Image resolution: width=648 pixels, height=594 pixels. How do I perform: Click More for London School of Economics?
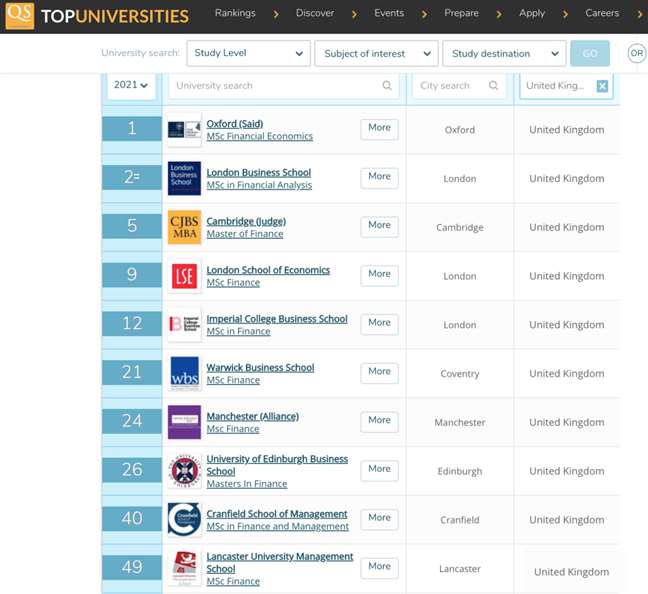pyautogui.click(x=379, y=275)
